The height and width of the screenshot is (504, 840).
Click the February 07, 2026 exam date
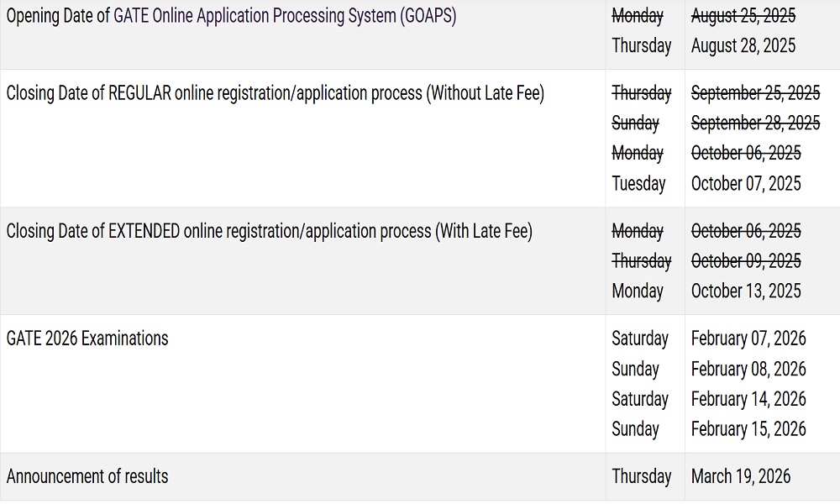[x=748, y=338]
